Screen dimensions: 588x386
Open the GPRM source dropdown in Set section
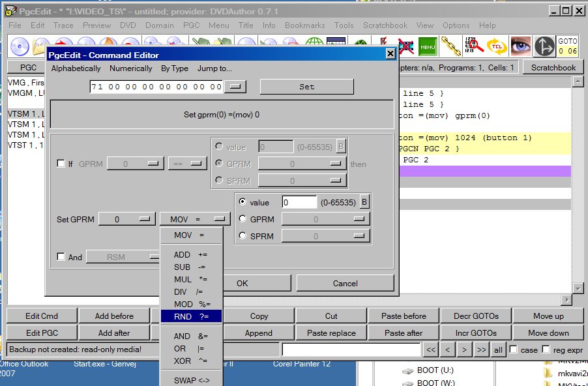325,219
